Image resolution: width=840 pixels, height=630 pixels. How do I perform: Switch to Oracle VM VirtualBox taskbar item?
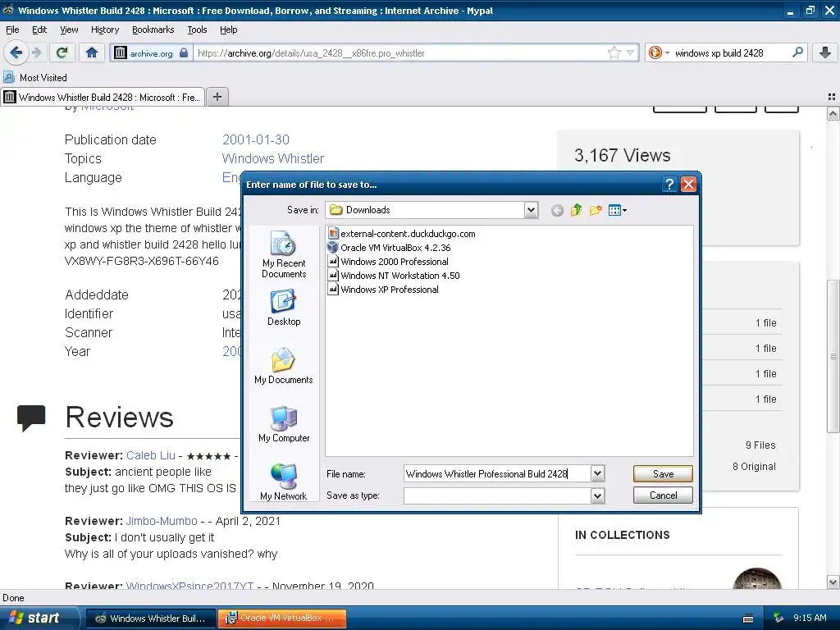pos(282,619)
